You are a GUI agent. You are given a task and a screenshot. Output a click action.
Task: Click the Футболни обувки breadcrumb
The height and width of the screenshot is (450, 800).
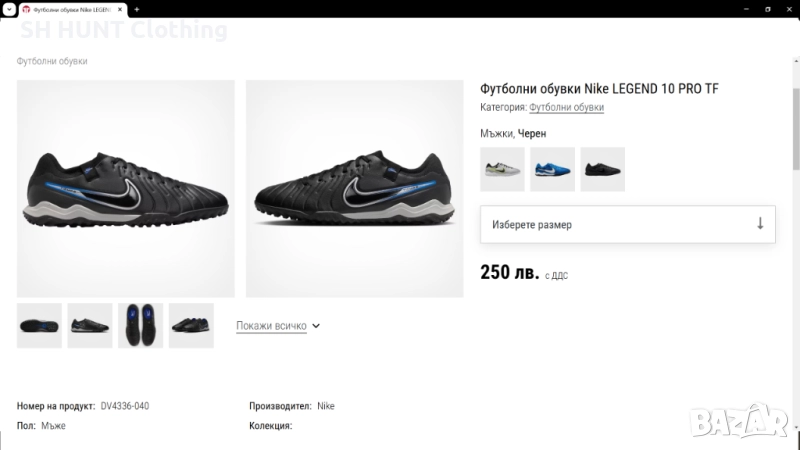coord(52,61)
